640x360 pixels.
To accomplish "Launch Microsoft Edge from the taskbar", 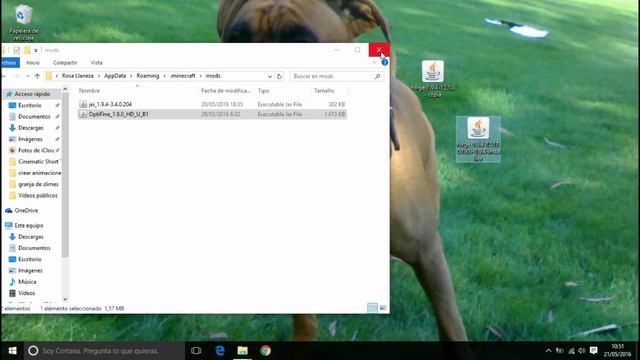I will [x=220, y=351].
